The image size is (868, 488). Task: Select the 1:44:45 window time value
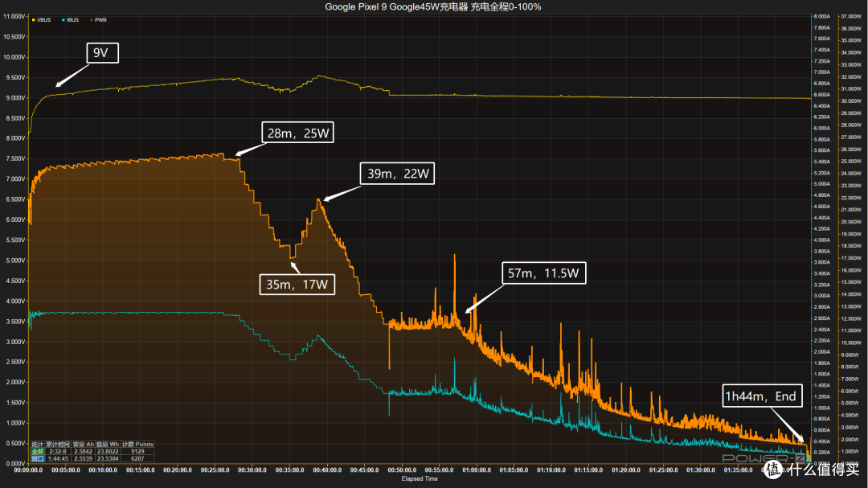click(58, 458)
